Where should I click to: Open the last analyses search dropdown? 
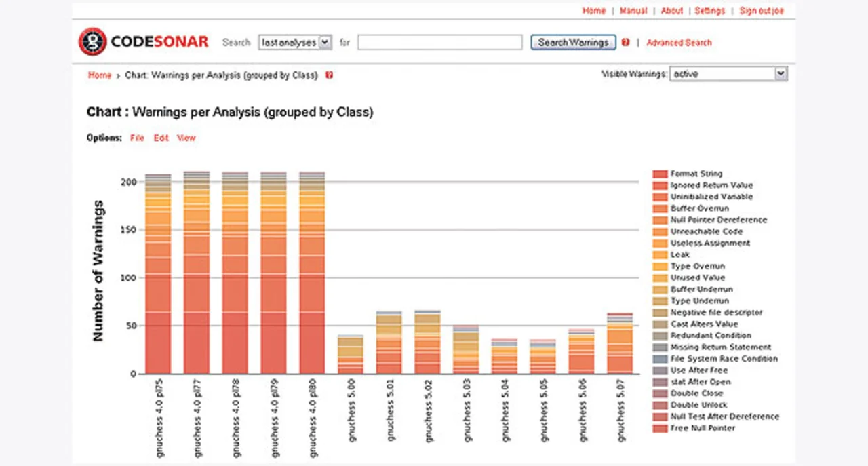pyautogui.click(x=295, y=42)
